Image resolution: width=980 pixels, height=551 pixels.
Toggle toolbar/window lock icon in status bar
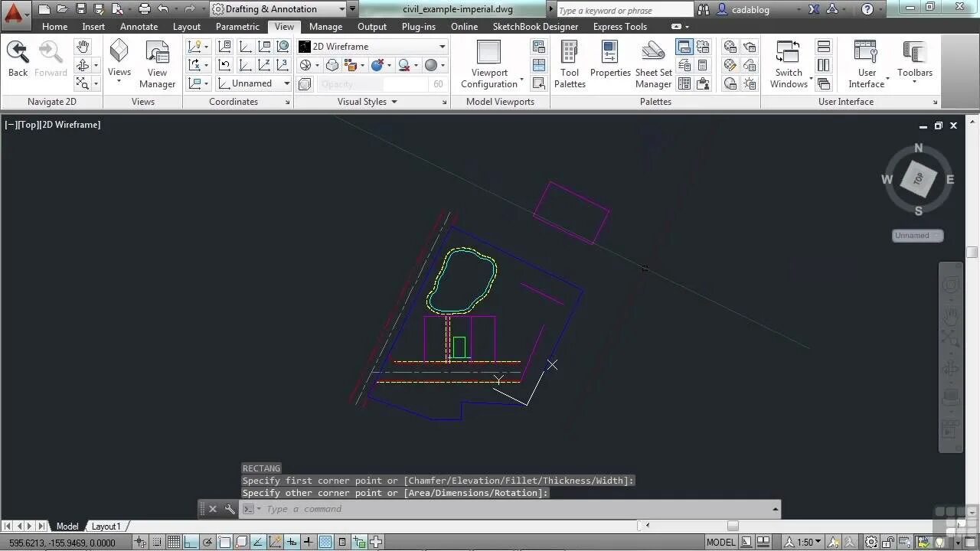point(888,542)
